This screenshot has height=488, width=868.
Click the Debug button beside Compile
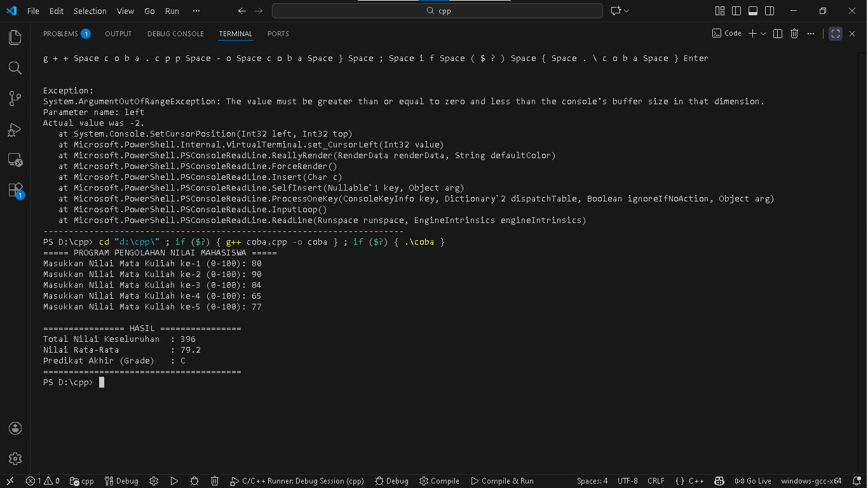(x=392, y=481)
